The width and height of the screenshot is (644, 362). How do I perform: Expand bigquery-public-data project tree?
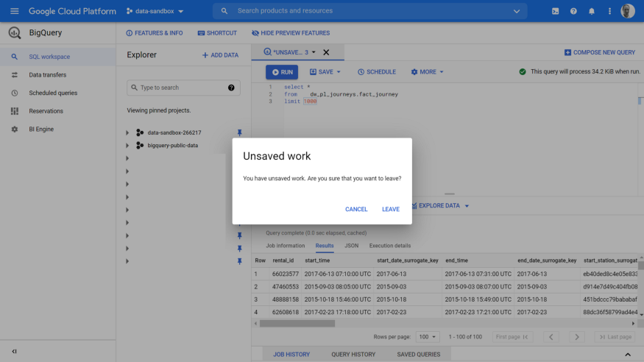(127, 145)
